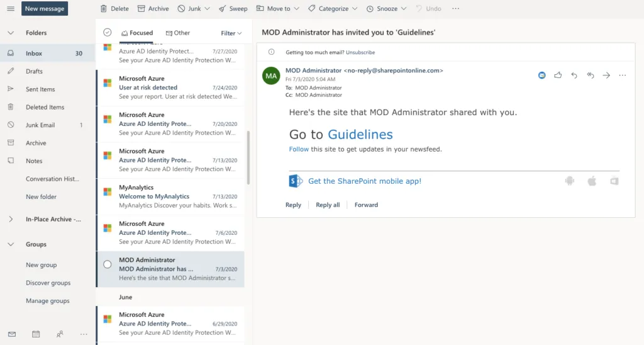Image resolution: width=644 pixels, height=345 pixels.
Task: Click Forward text button below message
Action: [366, 205]
